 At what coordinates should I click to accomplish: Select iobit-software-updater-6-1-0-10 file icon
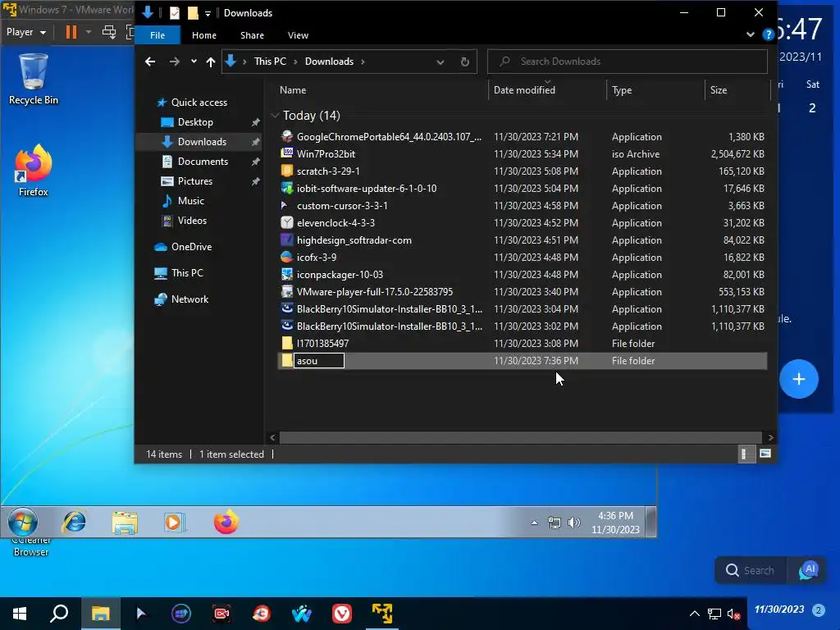287,188
